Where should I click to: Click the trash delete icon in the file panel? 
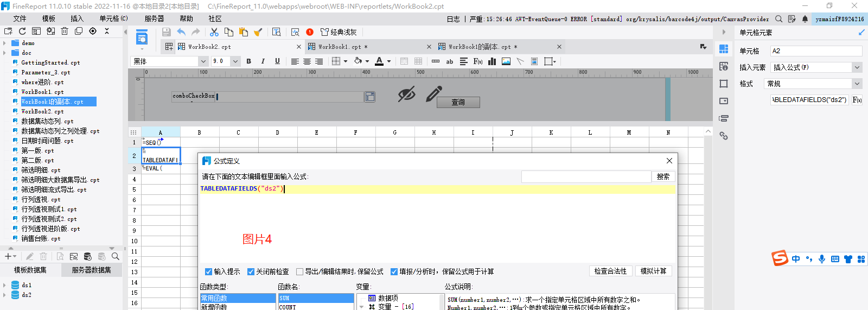coord(65,31)
